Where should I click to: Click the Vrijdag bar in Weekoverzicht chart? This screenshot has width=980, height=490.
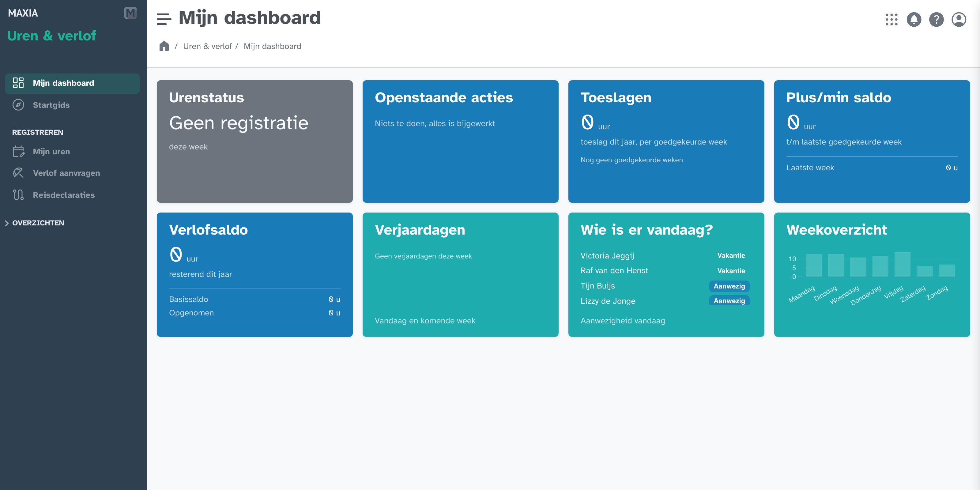902,264
